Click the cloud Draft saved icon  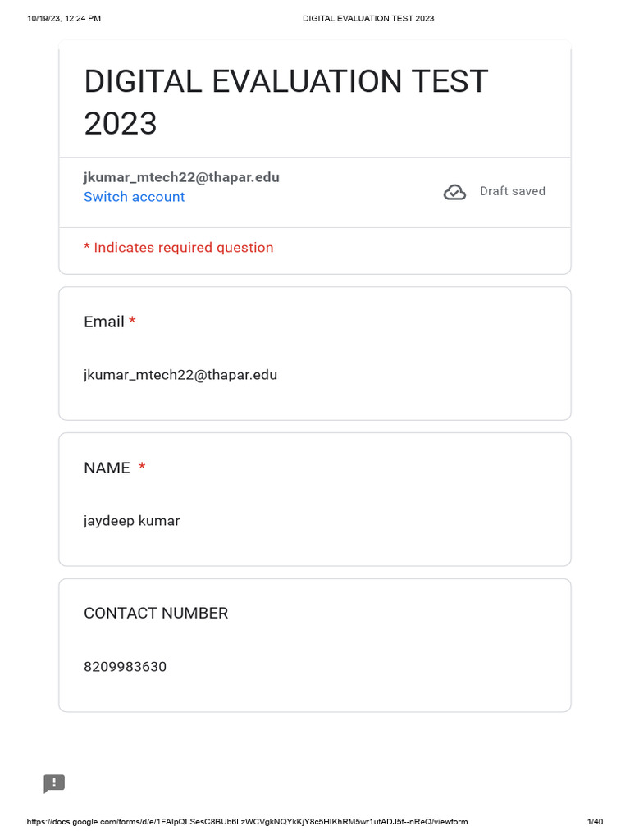pos(454,192)
